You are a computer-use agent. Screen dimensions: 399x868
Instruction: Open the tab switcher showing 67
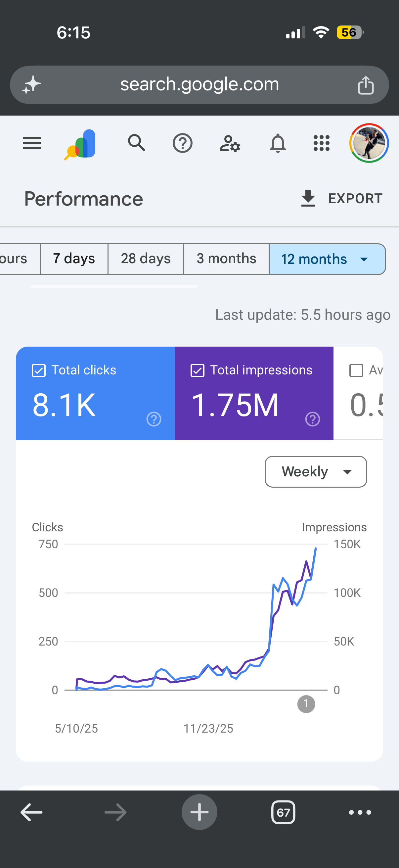(x=283, y=812)
